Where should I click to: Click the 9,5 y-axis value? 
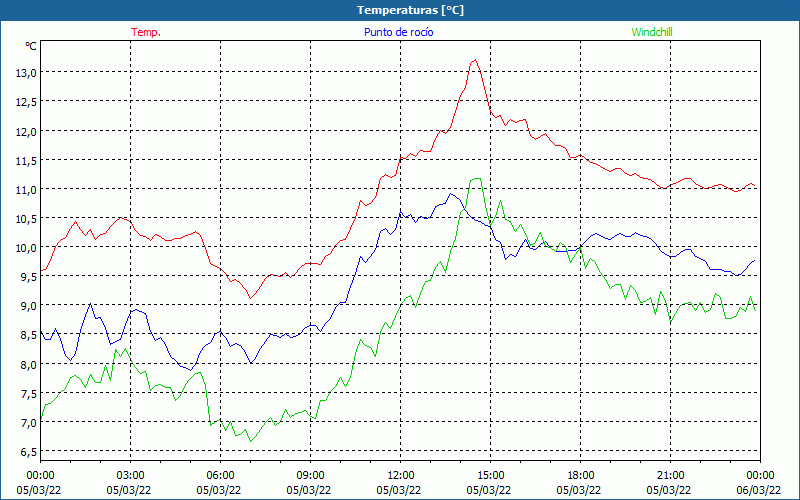[28, 277]
